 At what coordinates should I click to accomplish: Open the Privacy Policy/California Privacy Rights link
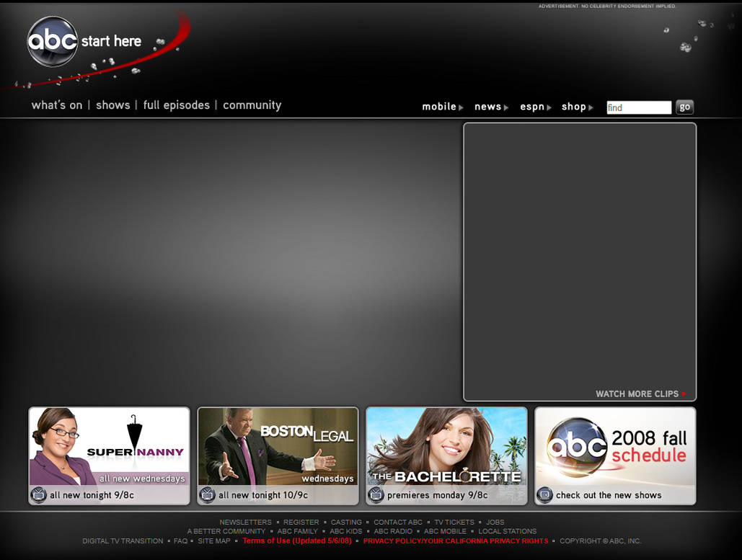[x=456, y=541]
